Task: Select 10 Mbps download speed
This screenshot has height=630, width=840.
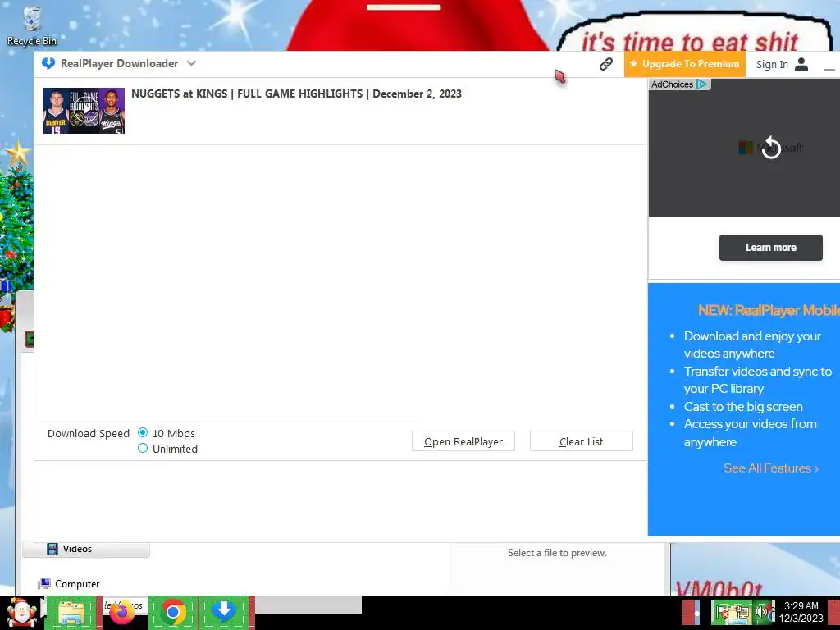Action: [143, 432]
